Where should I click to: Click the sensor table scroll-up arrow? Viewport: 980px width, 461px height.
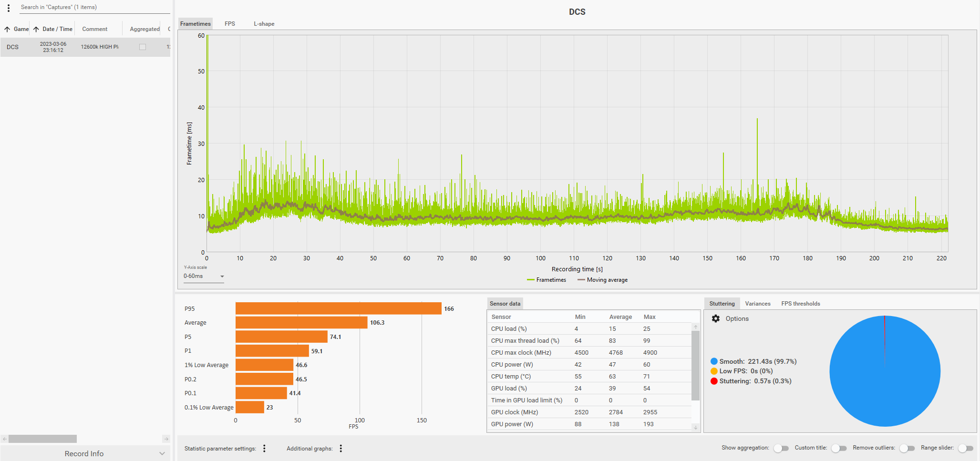[x=695, y=327]
